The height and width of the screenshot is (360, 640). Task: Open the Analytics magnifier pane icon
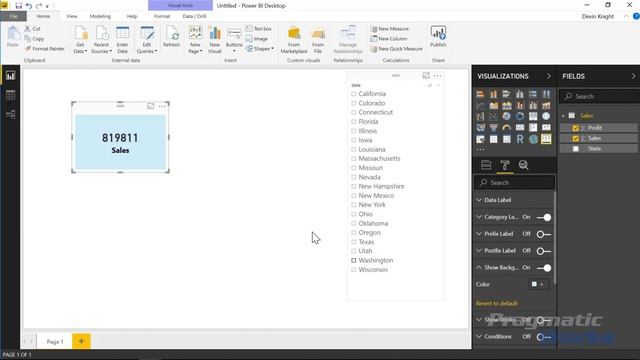tap(523, 165)
